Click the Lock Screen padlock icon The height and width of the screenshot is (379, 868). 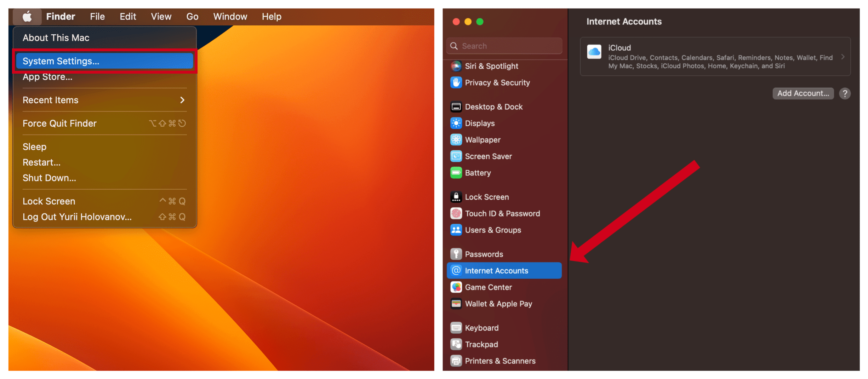click(x=456, y=197)
